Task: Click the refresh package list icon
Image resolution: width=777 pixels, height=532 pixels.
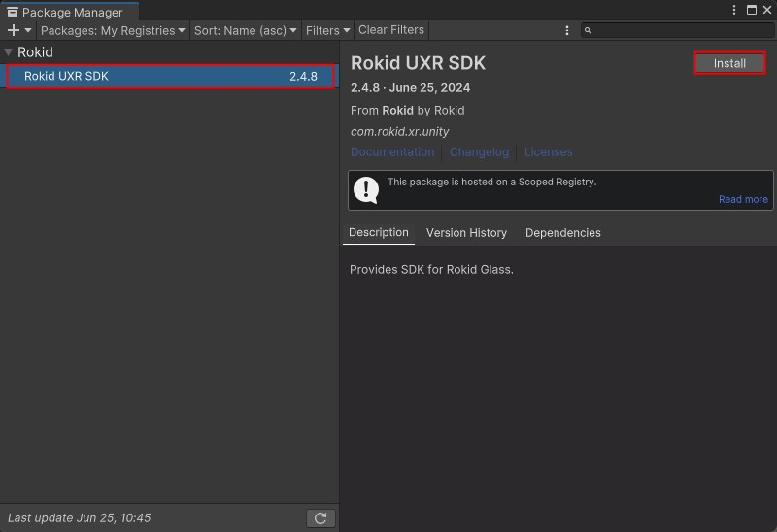Action: pyautogui.click(x=321, y=518)
